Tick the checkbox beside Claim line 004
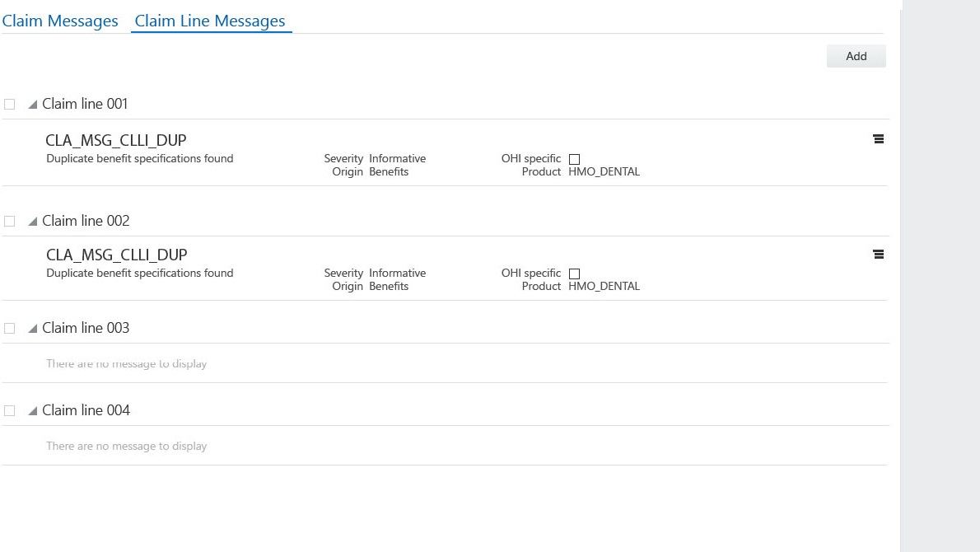980x552 pixels. tap(9, 411)
